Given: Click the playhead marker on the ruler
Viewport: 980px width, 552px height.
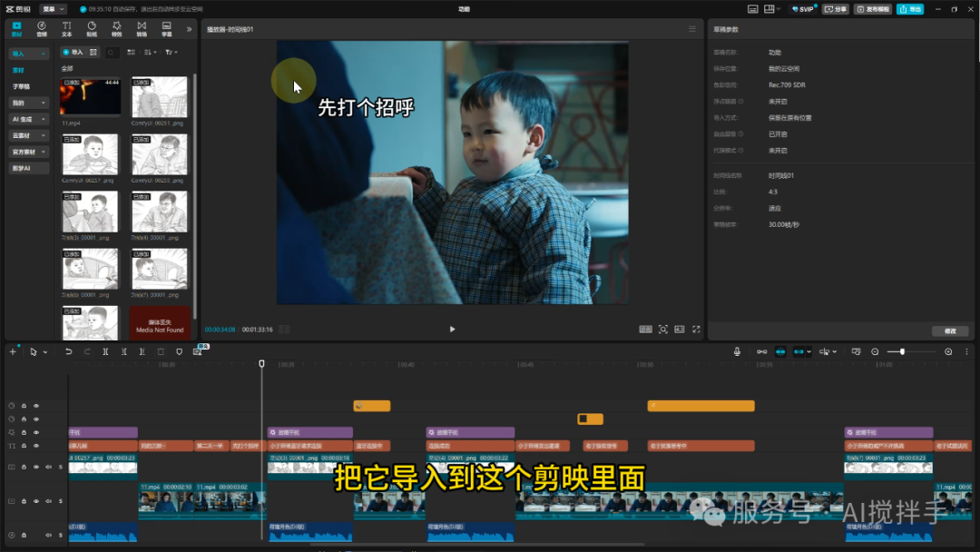Looking at the screenshot, I should point(261,363).
